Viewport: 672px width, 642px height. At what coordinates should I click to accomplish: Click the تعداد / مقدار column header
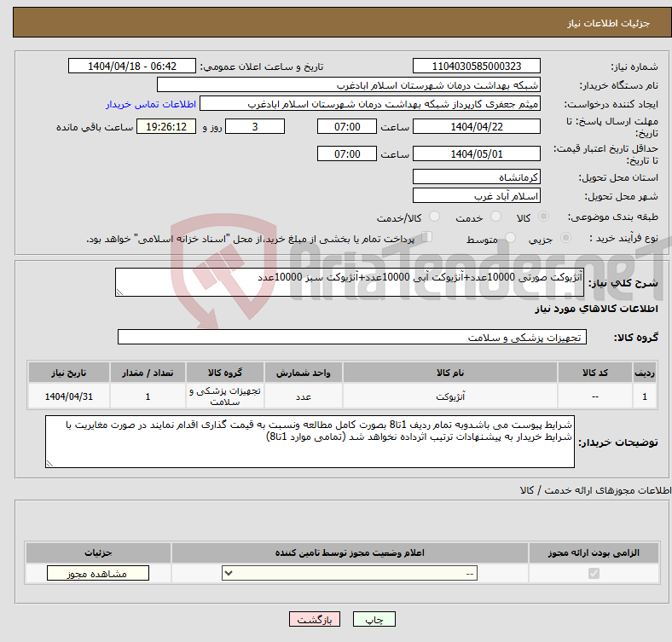(x=148, y=373)
